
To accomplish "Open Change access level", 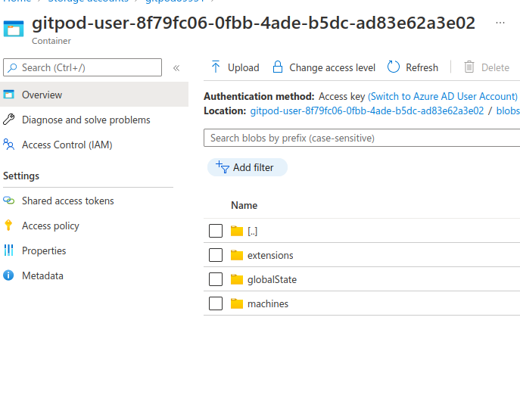I will point(332,67).
